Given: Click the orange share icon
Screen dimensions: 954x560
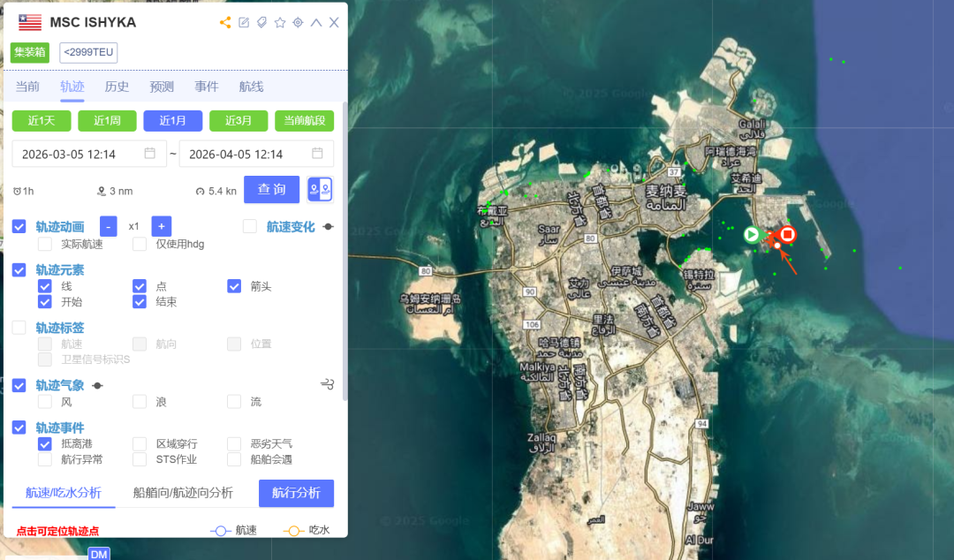Looking at the screenshot, I should [x=225, y=23].
